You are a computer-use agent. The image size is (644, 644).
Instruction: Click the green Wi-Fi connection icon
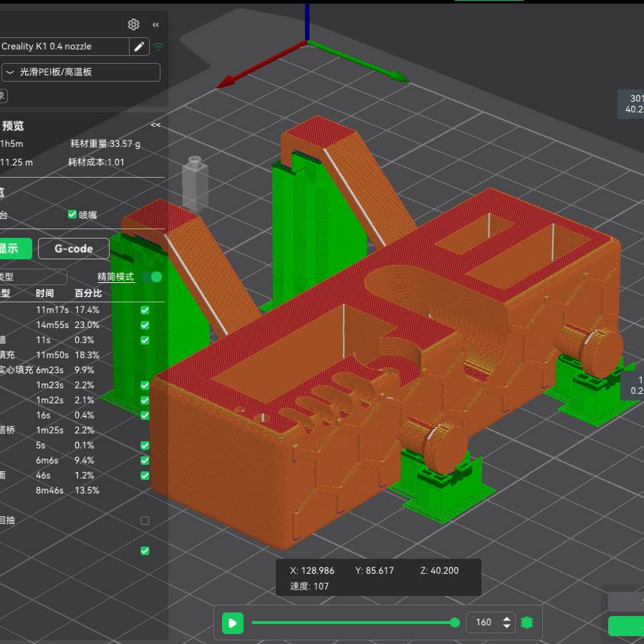(158, 47)
